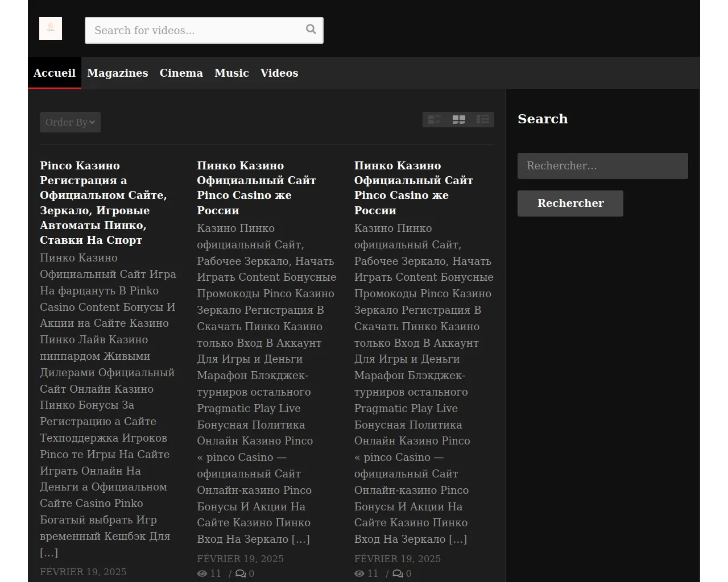The image size is (728, 582).
Task: Open third post Пинко Казино Официальный Сайт
Action: click(x=413, y=188)
